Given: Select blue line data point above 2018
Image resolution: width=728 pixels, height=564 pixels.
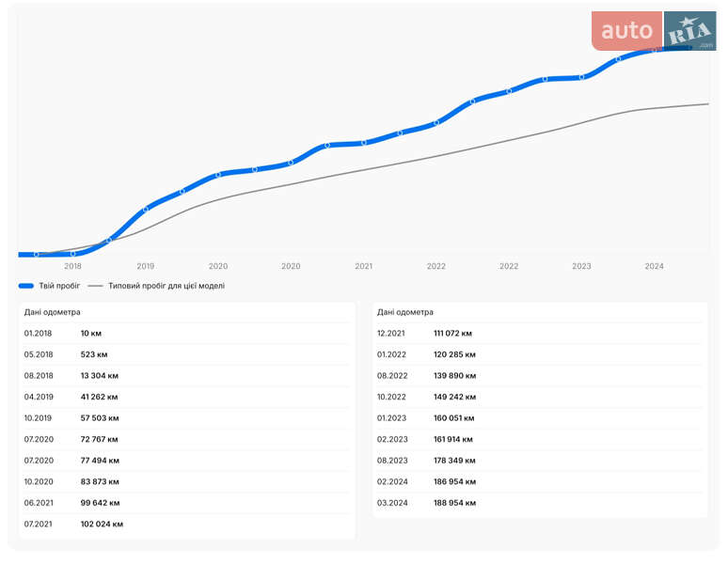Looking at the screenshot, I should (x=72, y=254).
